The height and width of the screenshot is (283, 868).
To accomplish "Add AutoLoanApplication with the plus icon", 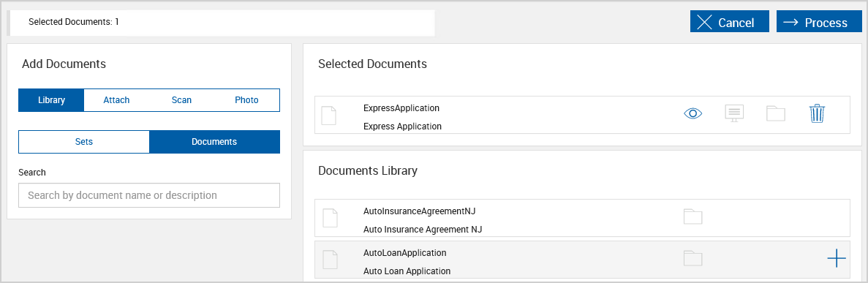I will point(837,259).
